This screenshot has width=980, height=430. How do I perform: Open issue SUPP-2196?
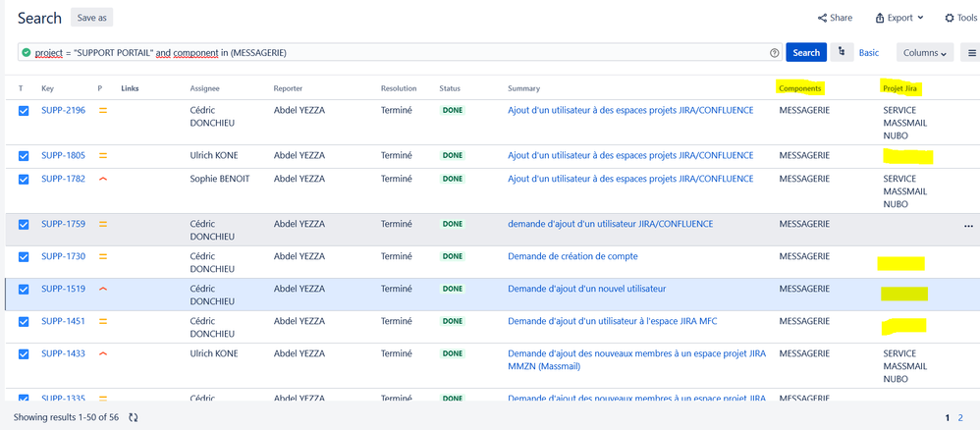[63, 110]
